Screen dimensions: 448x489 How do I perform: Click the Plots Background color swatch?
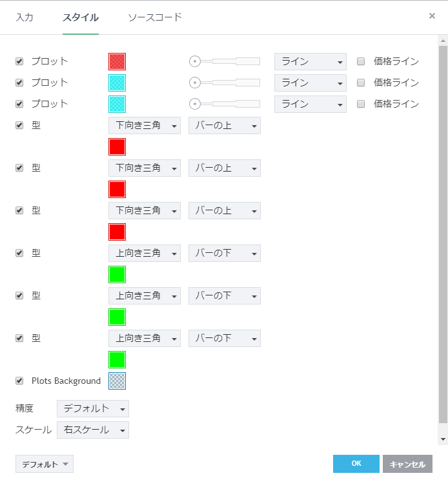pyautogui.click(x=117, y=381)
